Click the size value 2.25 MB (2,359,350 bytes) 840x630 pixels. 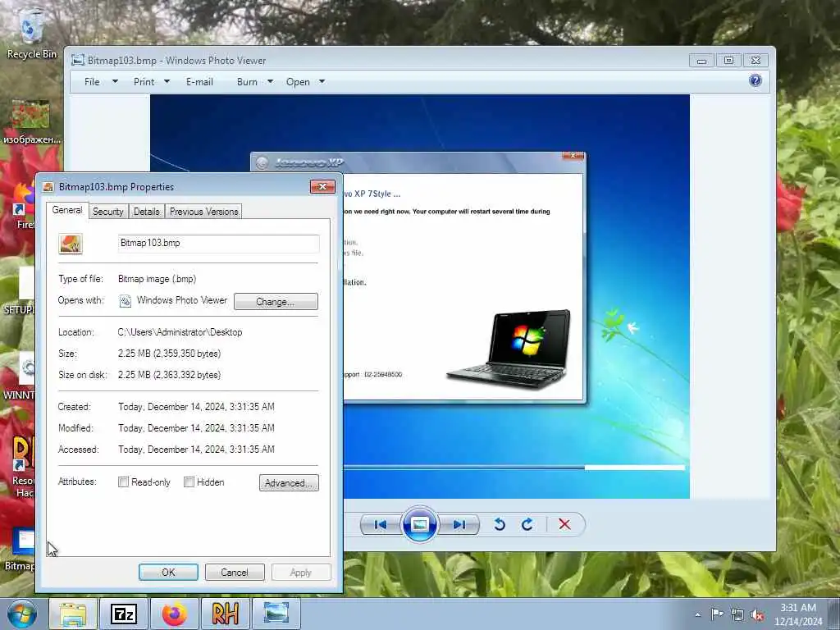169,354
